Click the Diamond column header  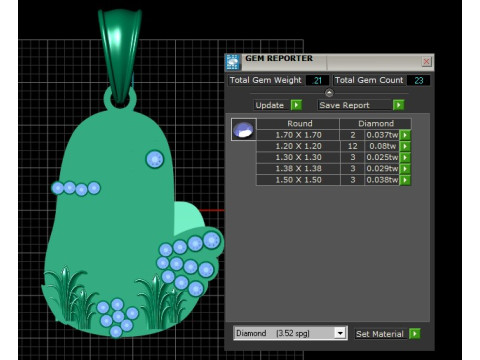[376, 124]
